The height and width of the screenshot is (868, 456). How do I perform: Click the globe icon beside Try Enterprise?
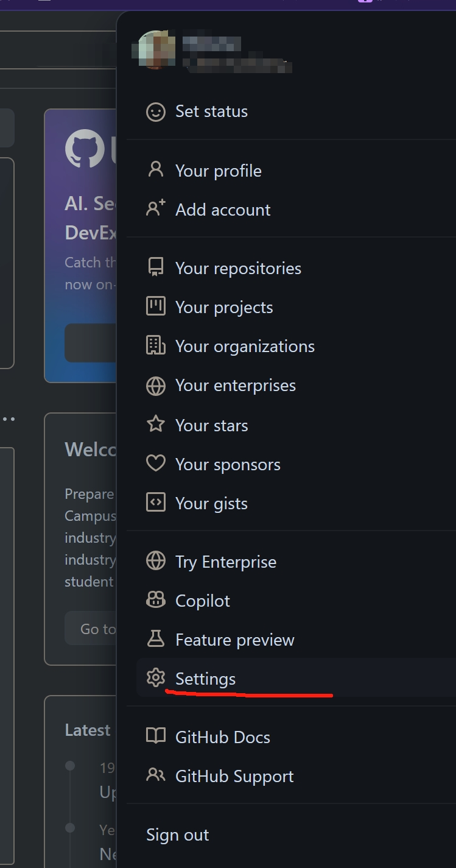point(156,561)
